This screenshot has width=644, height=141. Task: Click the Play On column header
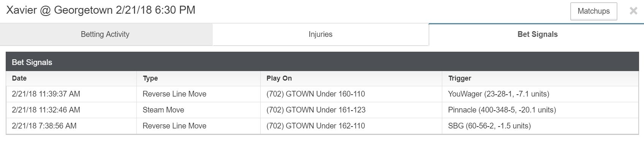pos(351,78)
